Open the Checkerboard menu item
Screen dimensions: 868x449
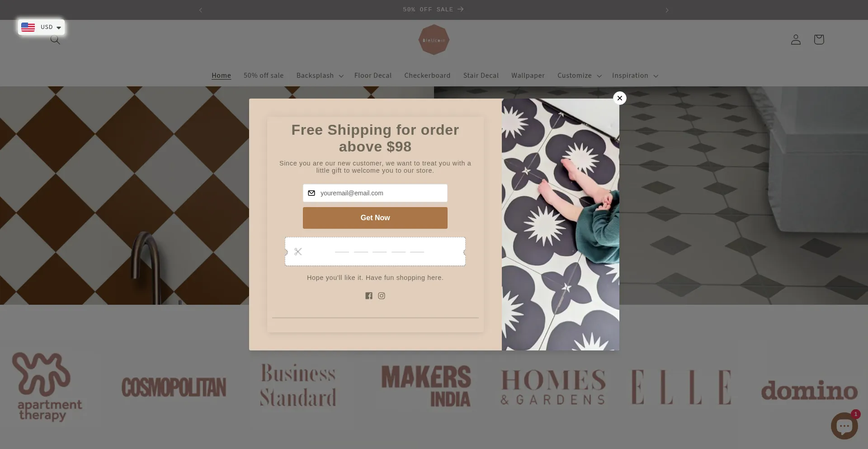[x=427, y=76]
